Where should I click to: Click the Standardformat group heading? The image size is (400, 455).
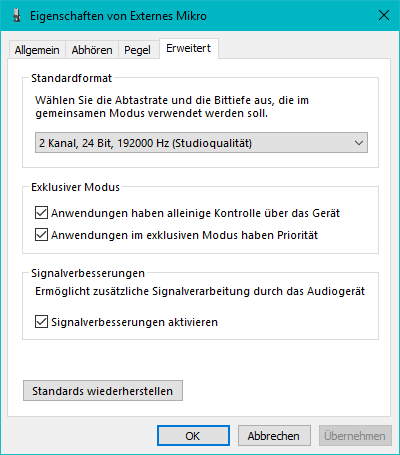[x=71, y=78]
